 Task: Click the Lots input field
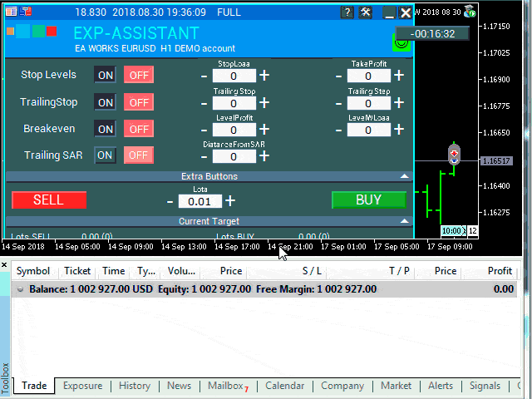click(x=200, y=201)
